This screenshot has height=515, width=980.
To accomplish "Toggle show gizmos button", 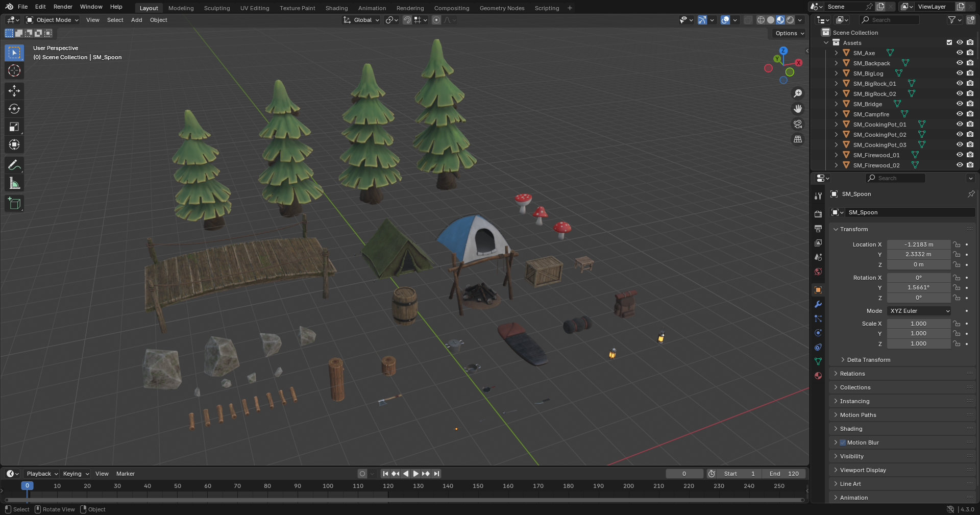I will click(x=702, y=20).
